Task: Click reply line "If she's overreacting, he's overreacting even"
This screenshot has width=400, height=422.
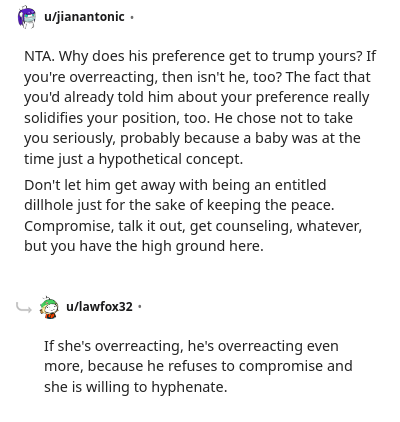Action: (x=191, y=346)
